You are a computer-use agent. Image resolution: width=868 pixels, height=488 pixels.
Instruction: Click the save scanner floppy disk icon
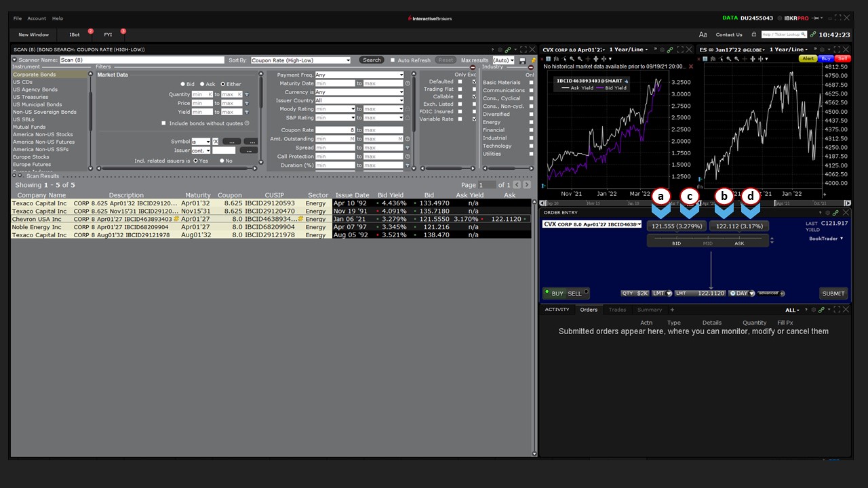[522, 60]
